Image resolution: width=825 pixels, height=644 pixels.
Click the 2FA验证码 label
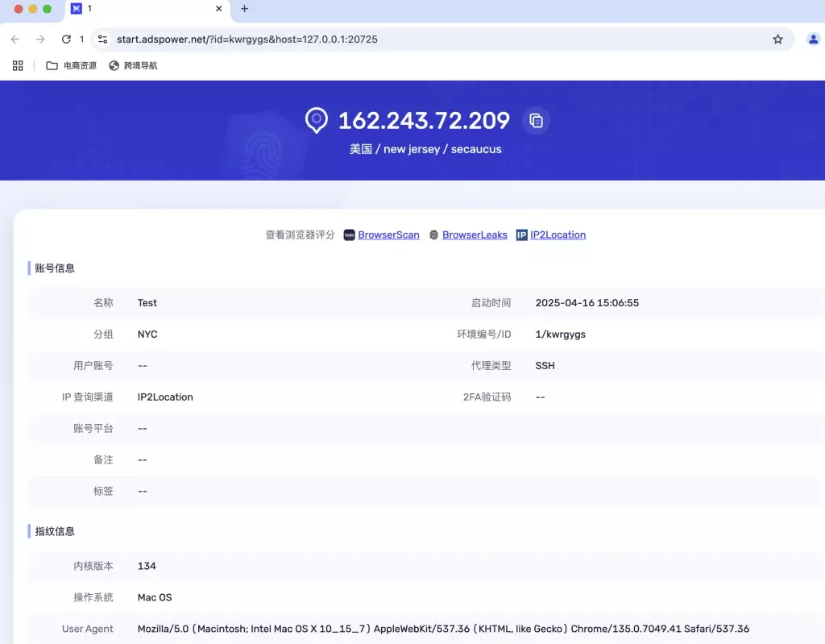coord(487,397)
